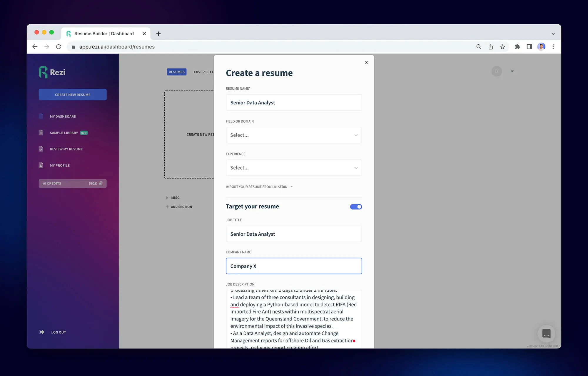Go back in browser history
This screenshot has height=376, width=588.
35,47
